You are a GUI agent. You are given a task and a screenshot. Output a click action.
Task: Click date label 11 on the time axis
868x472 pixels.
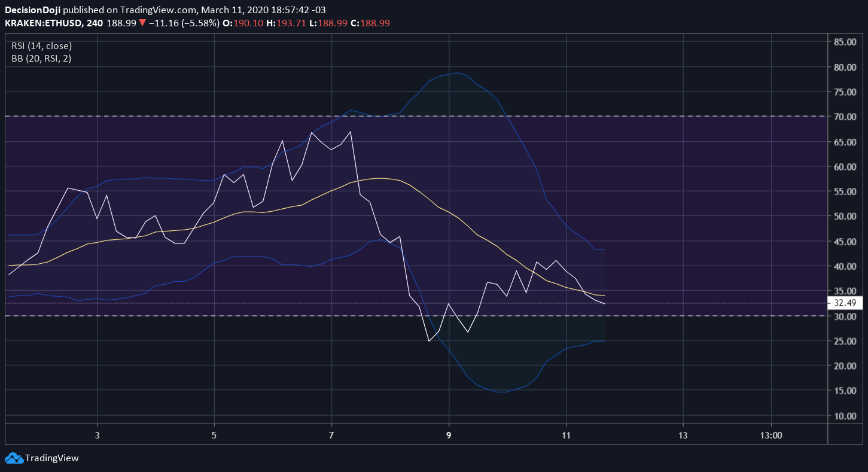pos(566,434)
